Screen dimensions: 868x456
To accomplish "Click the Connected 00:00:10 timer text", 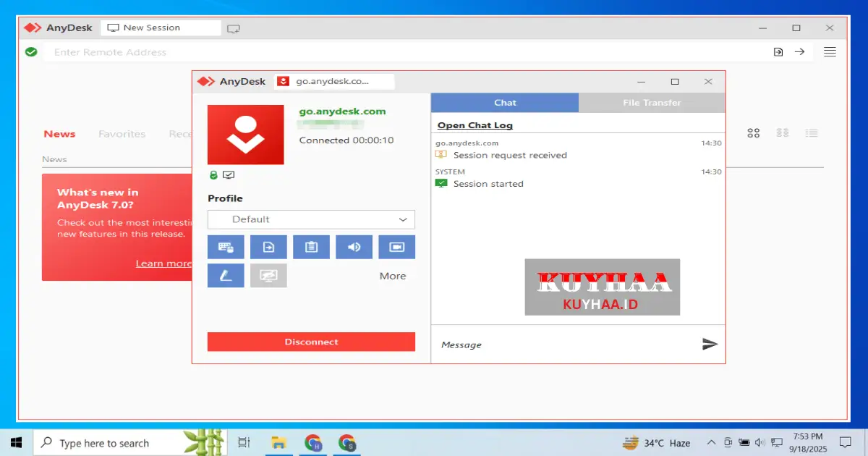I will click(x=346, y=140).
